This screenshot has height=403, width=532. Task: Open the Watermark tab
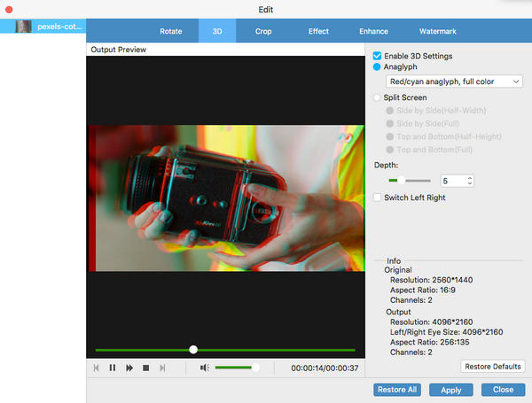(437, 32)
